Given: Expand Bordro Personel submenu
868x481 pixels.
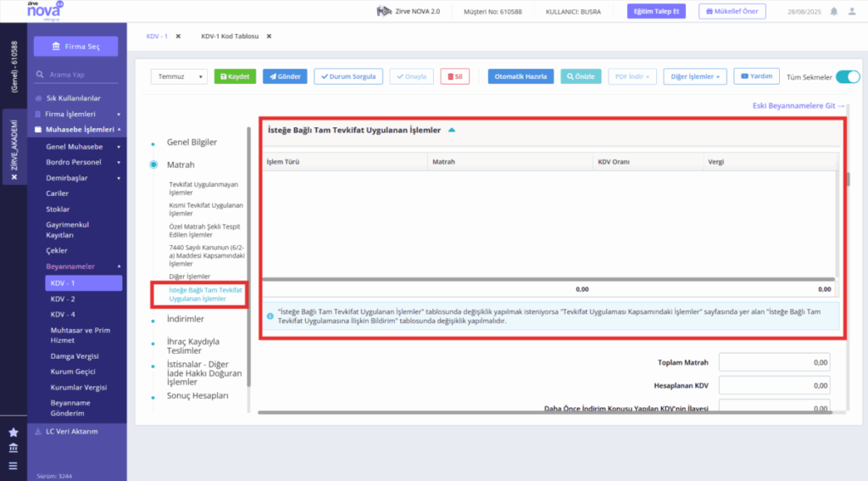Looking at the screenshot, I should [x=82, y=162].
